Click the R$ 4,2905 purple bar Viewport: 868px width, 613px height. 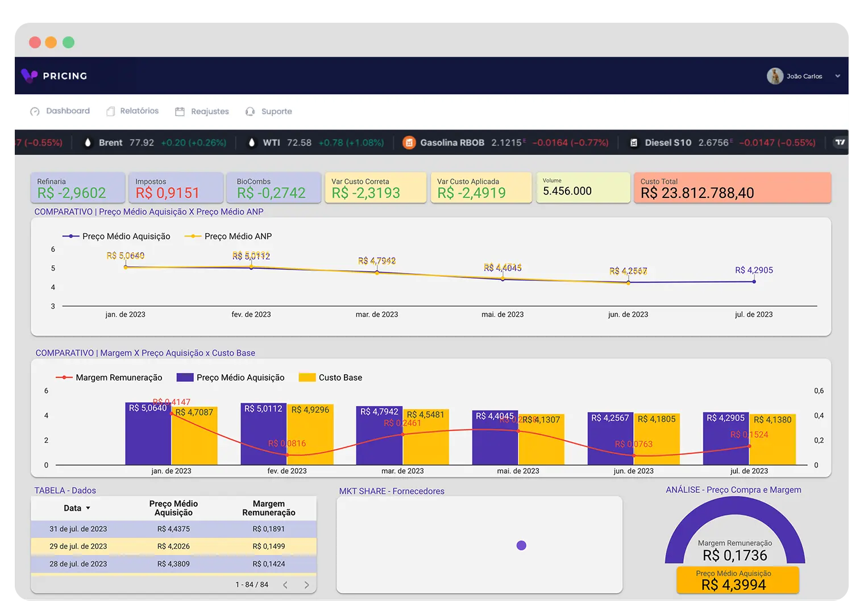click(x=726, y=438)
